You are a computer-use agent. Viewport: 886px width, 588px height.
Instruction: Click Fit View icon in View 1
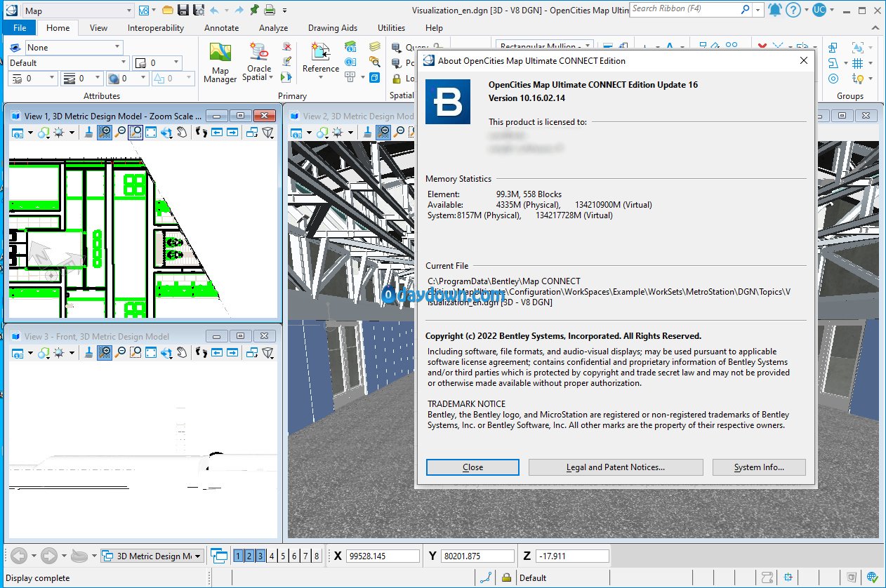click(x=151, y=132)
